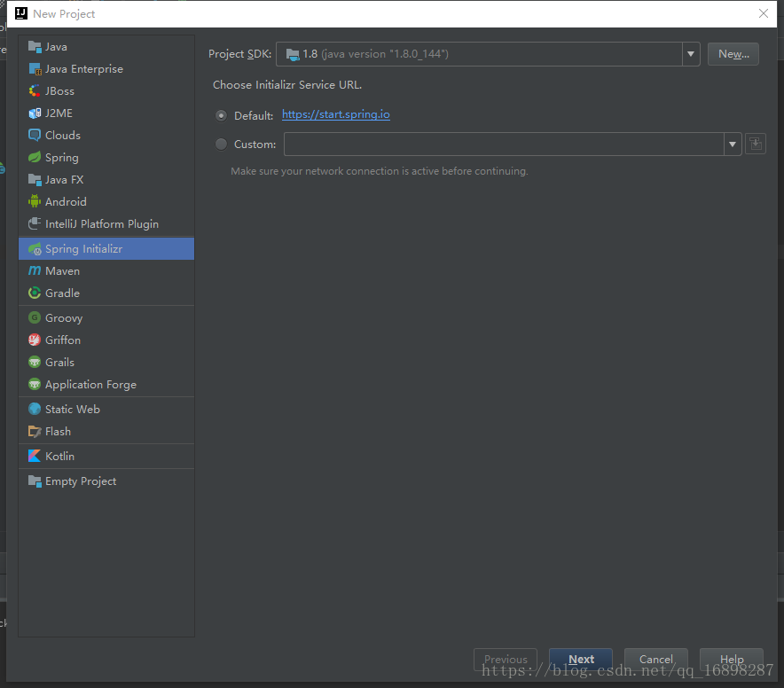This screenshot has width=784, height=688.
Task: Select the Maven icon
Action: pos(35,270)
